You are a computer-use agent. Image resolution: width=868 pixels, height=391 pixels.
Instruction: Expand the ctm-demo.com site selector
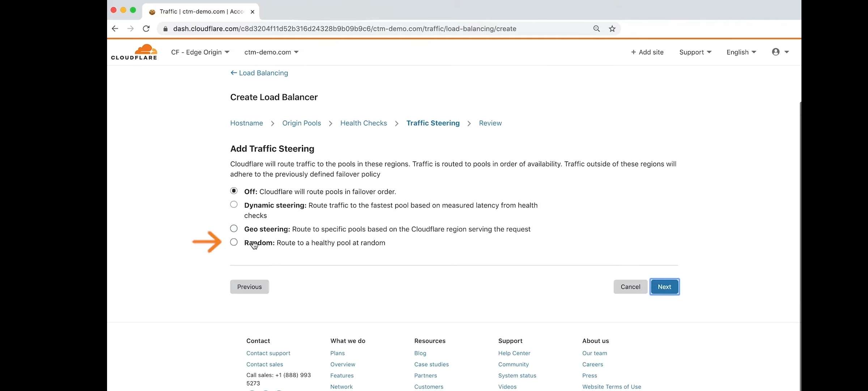pyautogui.click(x=271, y=52)
